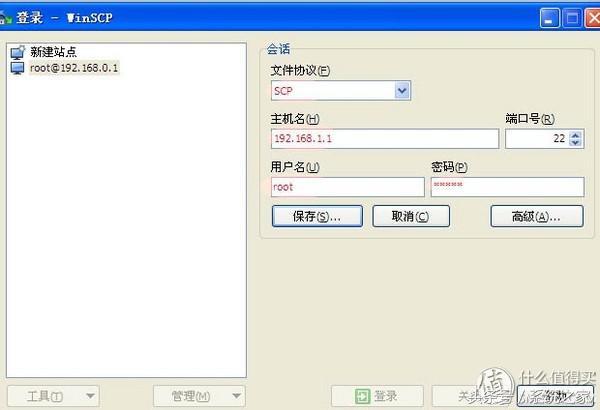Select the 新建站点 new site entry
Image resolution: width=600 pixels, height=410 pixels.
53,52
